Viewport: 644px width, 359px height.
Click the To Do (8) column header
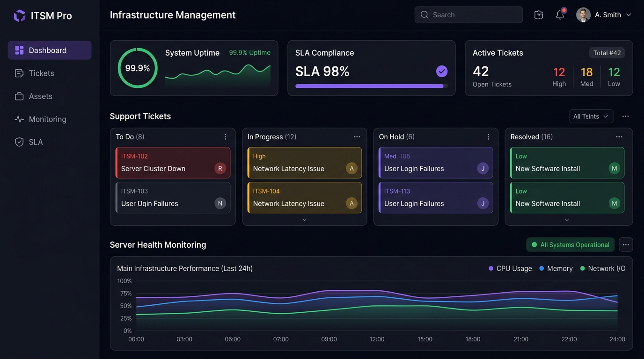point(130,137)
